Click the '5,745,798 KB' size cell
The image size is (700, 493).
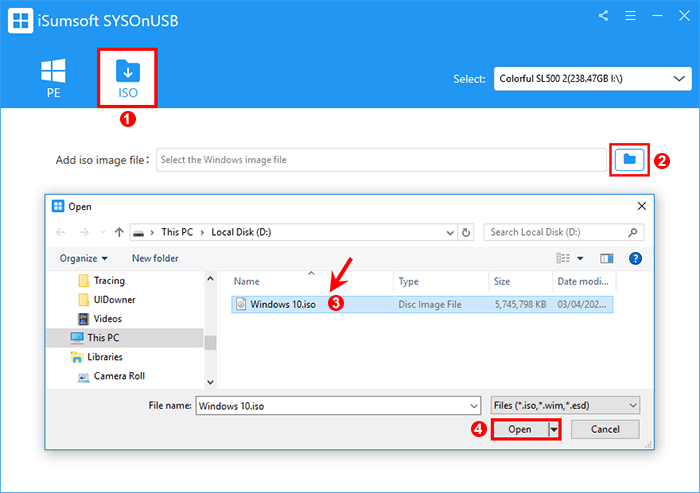(520, 305)
